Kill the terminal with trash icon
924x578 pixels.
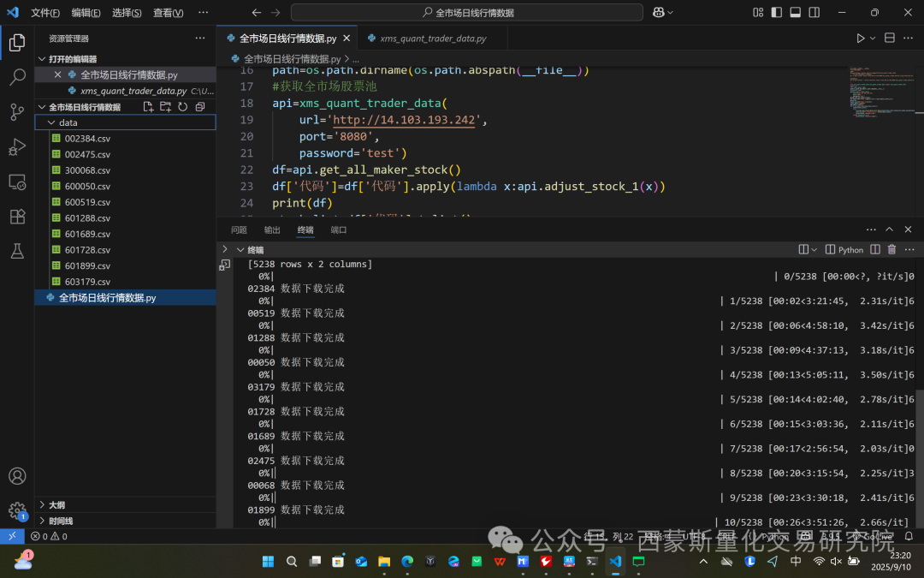[891, 249]
